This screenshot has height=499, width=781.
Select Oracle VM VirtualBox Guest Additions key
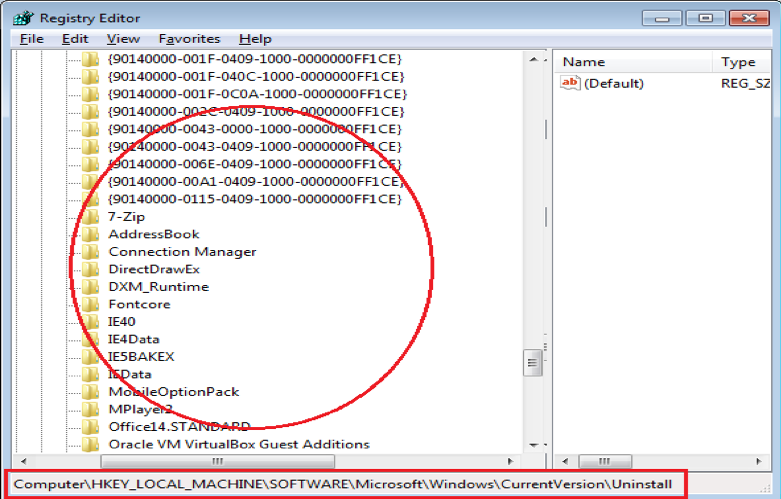click(x=238, y=444)
